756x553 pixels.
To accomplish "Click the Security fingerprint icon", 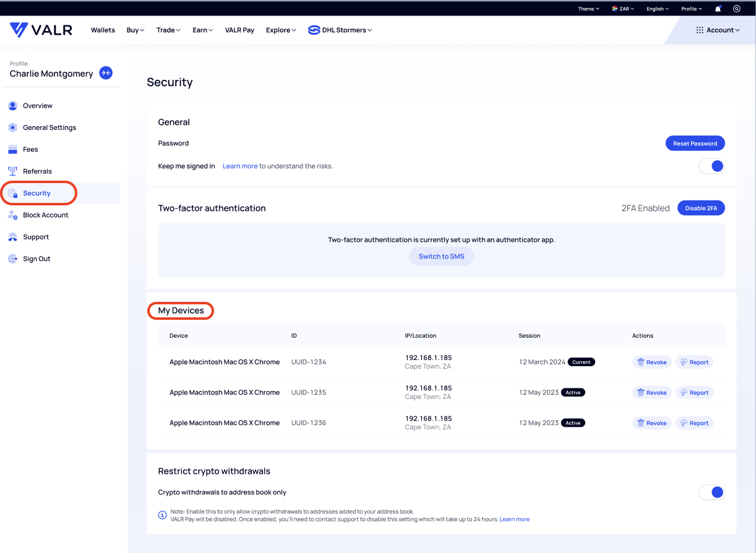I will click(x=12, y=193).
